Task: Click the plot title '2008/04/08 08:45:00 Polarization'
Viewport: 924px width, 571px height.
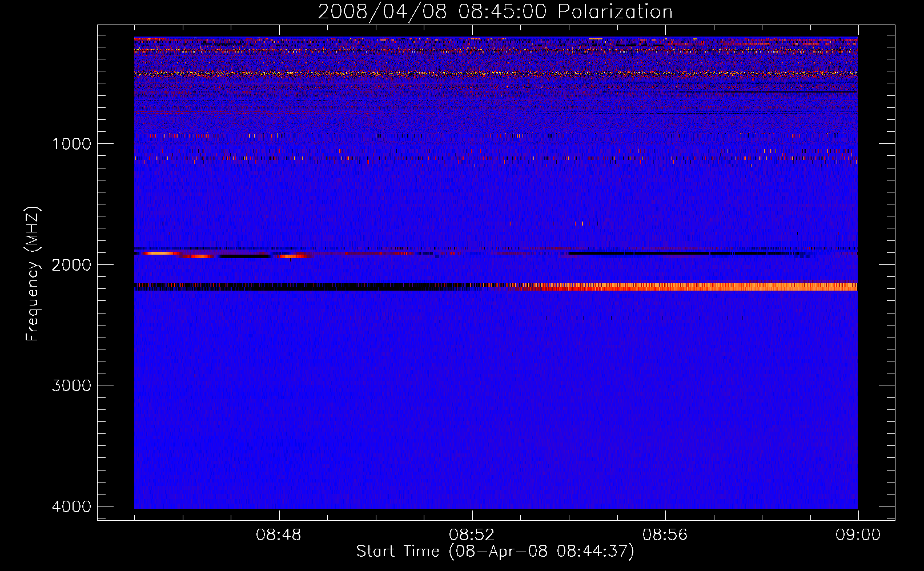Action: click(495, 11)
